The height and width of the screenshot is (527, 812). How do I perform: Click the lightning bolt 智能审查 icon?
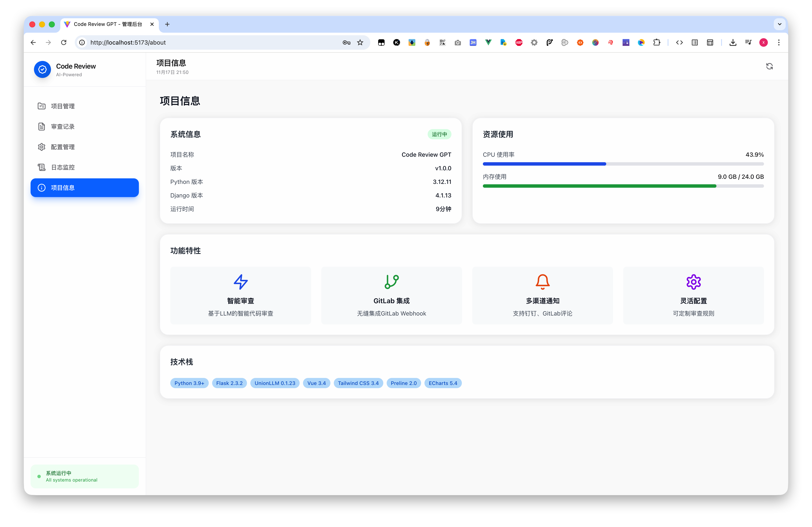pos(241,282)
